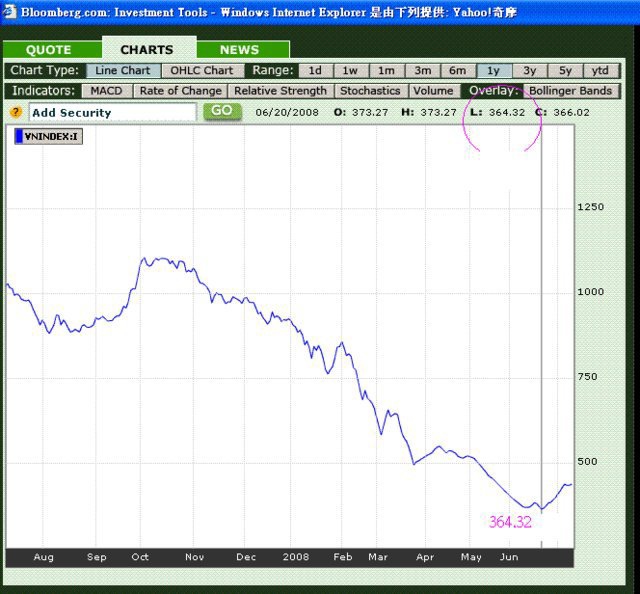Set range to 1w
Image resolution: width=640 pixels, height=594 pixels.
(350, 71)
